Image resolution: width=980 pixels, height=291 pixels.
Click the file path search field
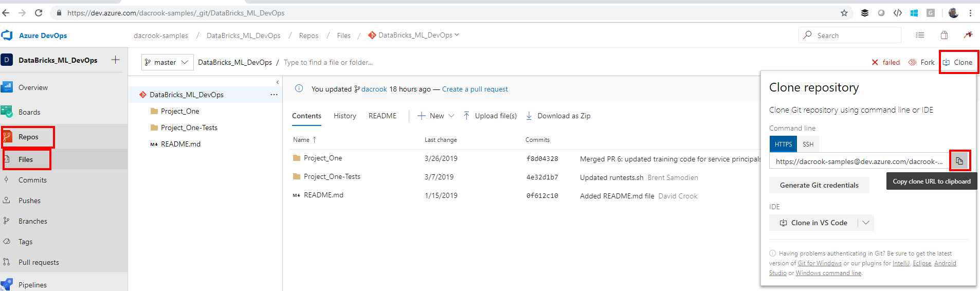[x=328, y=62]
